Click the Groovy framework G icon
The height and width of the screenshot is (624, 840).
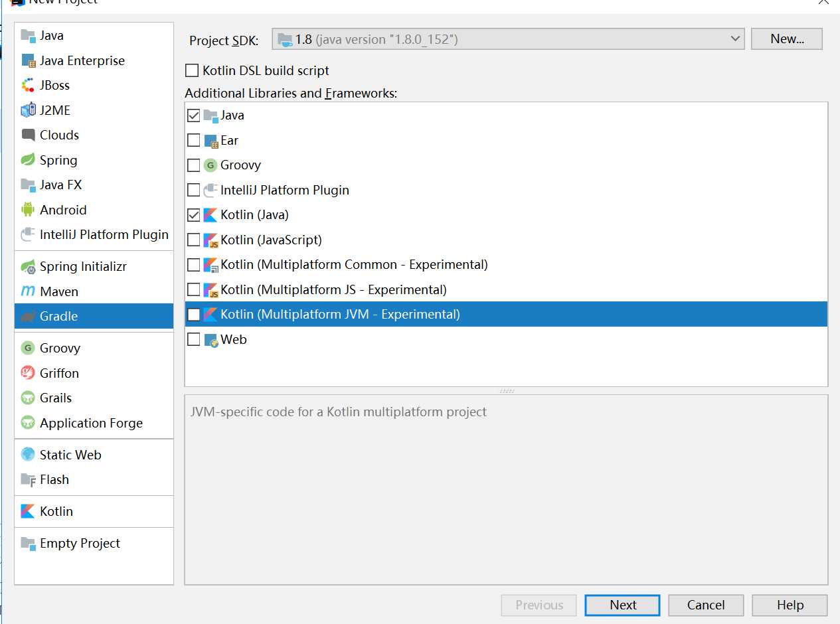click(x=210, y=165)
